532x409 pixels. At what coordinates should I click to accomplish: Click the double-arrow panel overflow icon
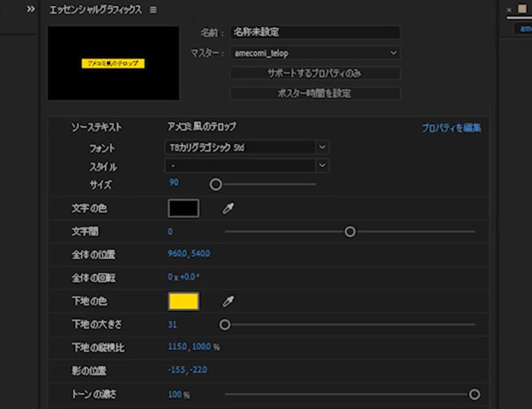coord(31,9)
